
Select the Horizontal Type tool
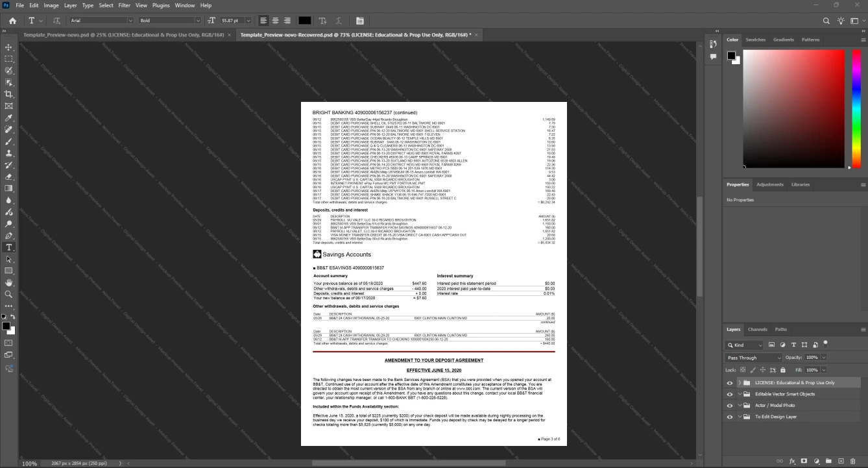(9, 247)
